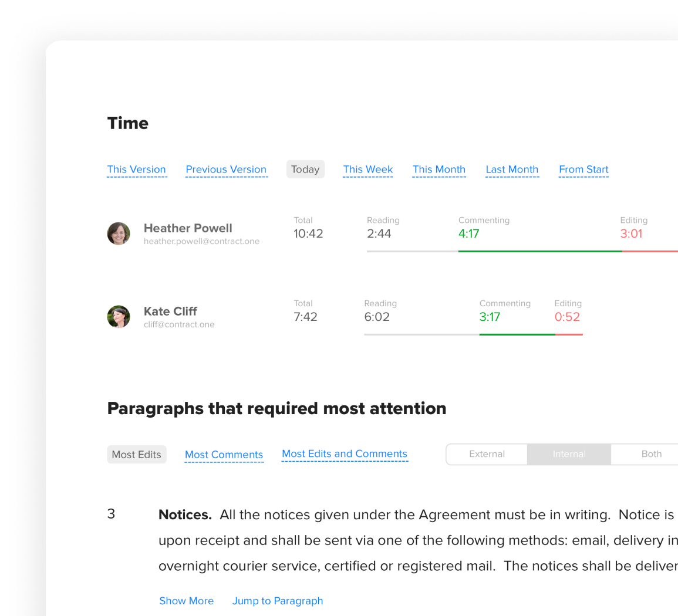The image size is (678, 616).
Task: Toggle the Both segment option
Action: click(x=651, y=454)
